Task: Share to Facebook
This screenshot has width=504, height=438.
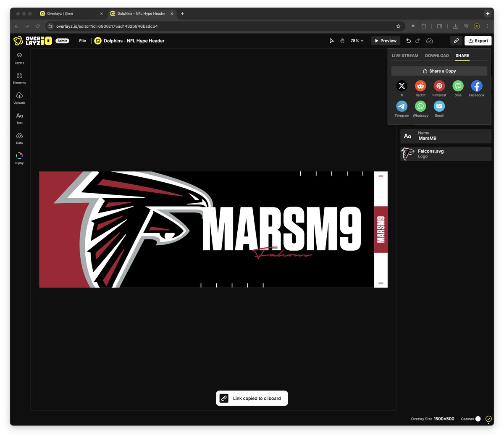Action: [x=477, y=88]
